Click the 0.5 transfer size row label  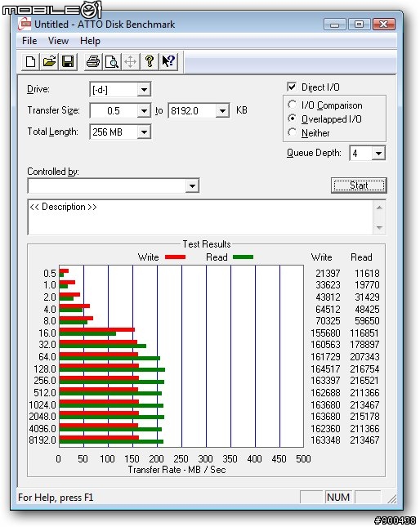50,273
